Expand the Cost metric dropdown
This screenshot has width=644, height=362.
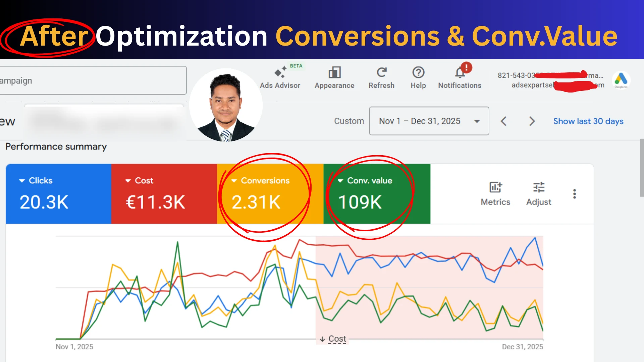(x=128, y=181)
